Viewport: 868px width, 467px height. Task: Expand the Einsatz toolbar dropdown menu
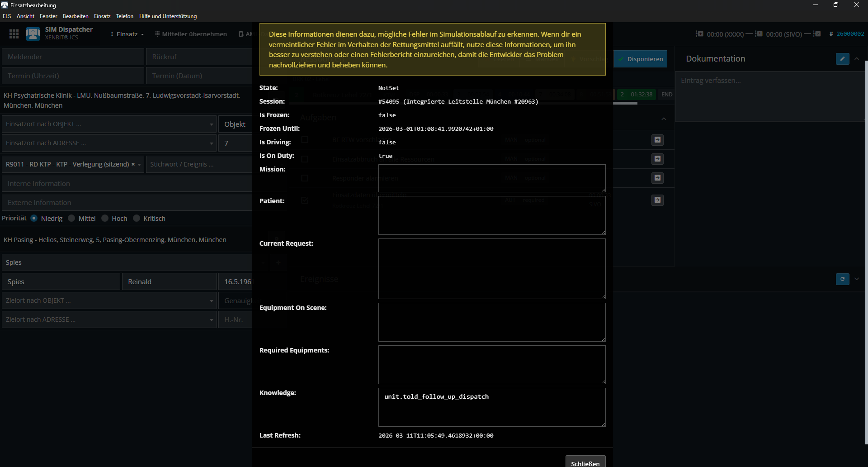127,34
